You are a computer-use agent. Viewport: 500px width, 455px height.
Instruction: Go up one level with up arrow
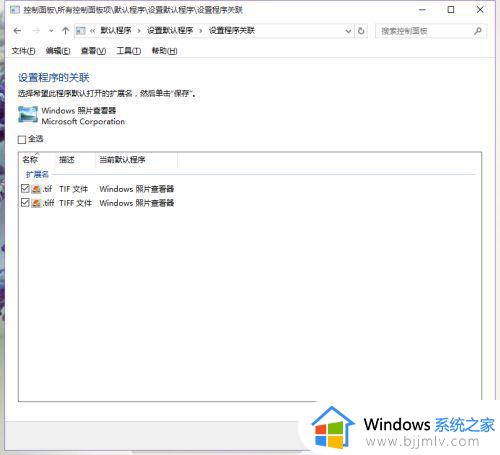click(x=66, y=31)
